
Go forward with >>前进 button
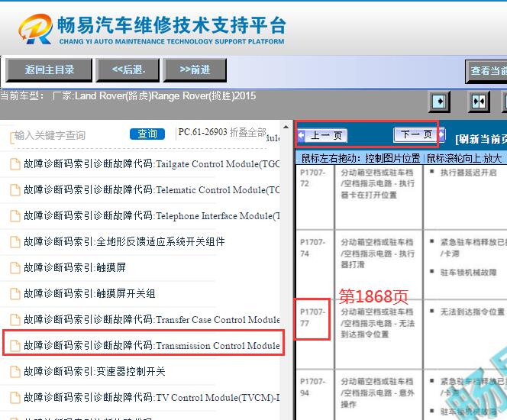tap(195, 69)
